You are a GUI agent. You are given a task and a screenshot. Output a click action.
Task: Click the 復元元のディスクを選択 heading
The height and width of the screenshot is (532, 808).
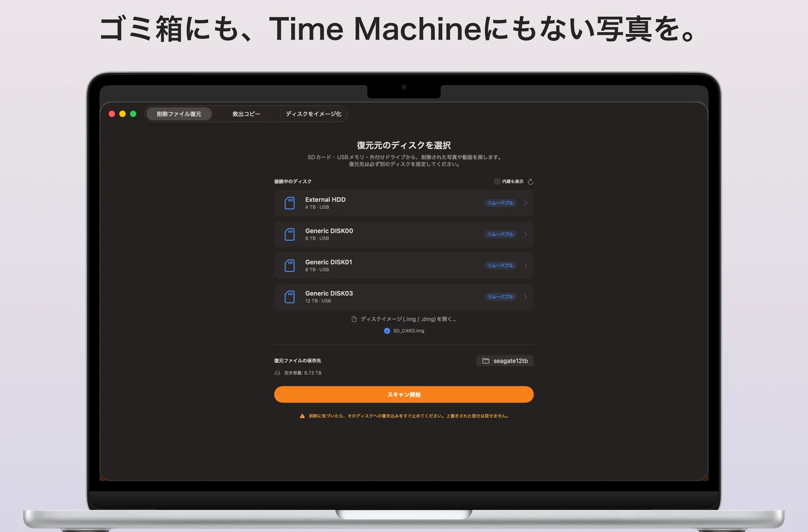(404, 145)
